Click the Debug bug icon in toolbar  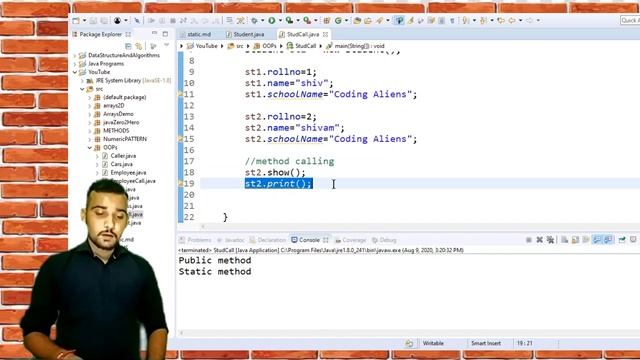(254, 20)
